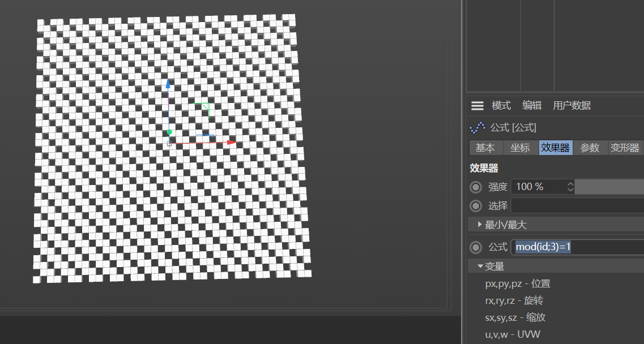Click the formula field mod(id;3)=1
This screenshot has width=644, height=344.
(x=578, y=247)
